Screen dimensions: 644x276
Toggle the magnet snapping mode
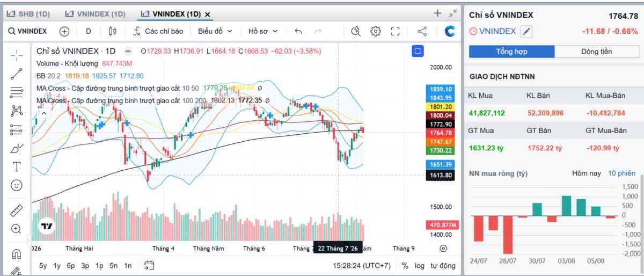pyautogui.click(x=17, y=253)
